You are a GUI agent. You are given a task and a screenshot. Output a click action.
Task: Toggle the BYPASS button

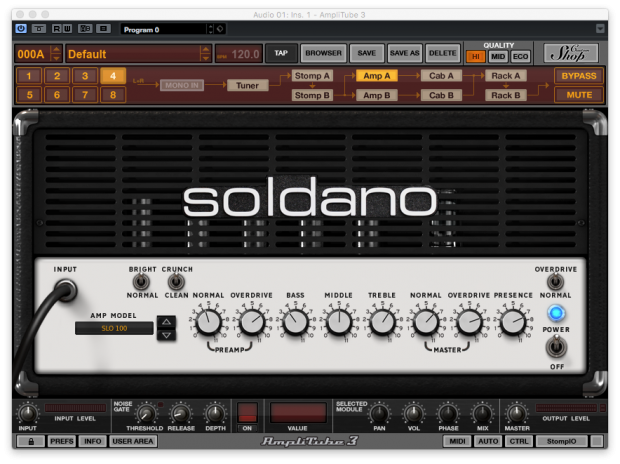click(x=578, y=76)
